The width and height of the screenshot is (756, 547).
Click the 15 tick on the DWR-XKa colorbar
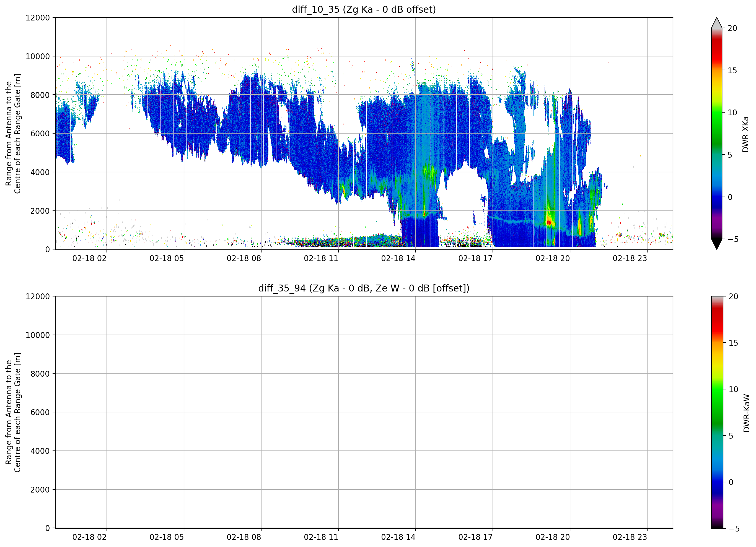[x=732, y=71]
